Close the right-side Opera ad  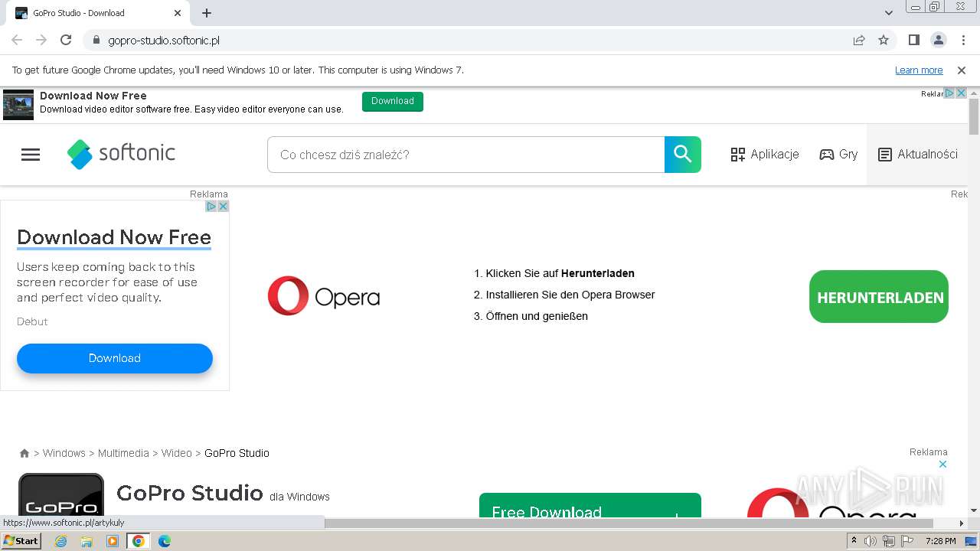(x=943, y=464)
